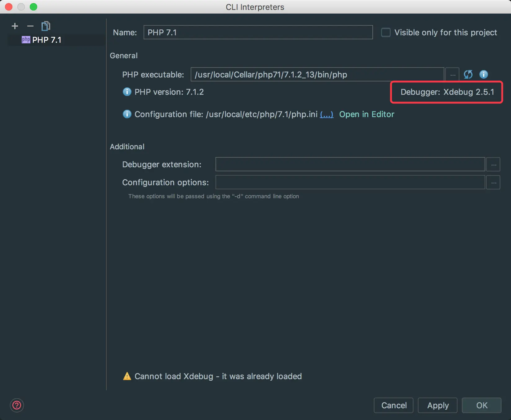The height and width of the screenshot is (420, 511).
Task: Click the info icon beside Configuration file
Action: (x=127, y=114)
